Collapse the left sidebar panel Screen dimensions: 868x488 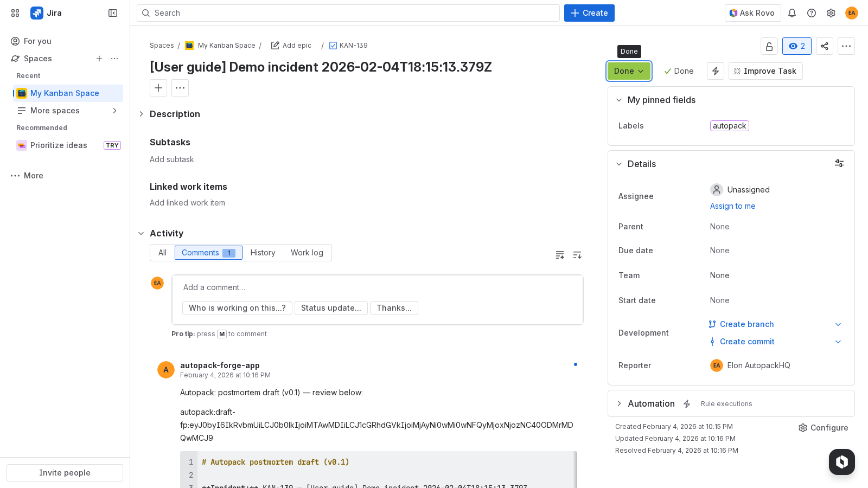[112, 12]
